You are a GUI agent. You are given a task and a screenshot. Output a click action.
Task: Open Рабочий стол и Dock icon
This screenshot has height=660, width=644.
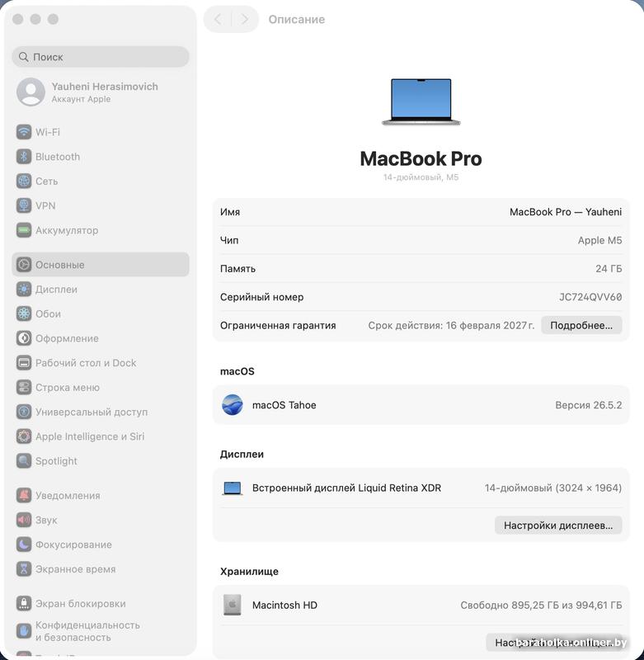tap(24, 363)
